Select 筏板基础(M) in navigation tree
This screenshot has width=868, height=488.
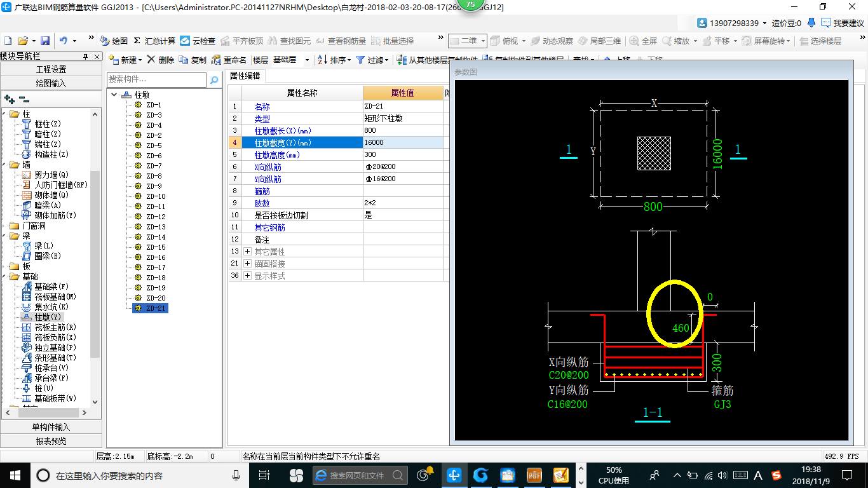[55, 297]
